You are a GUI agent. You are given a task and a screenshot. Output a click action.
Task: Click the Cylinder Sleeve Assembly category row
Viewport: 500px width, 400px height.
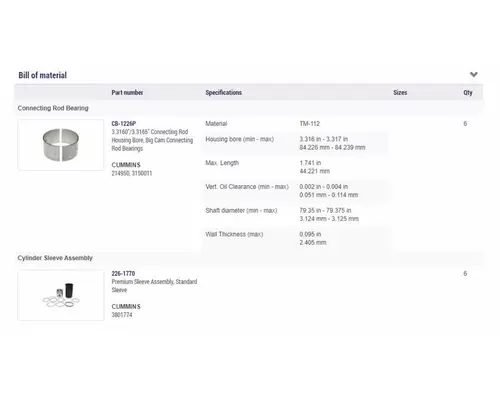(x=249, y=258)
